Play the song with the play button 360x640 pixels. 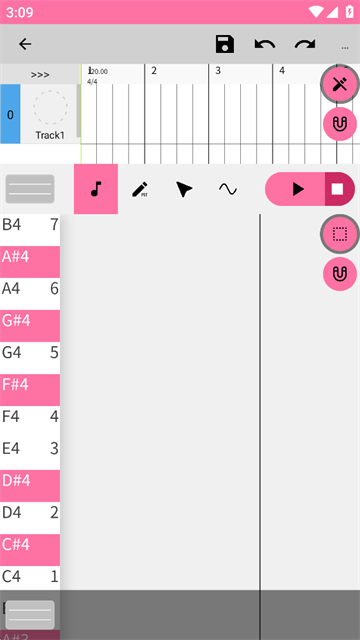pos(296,189)
